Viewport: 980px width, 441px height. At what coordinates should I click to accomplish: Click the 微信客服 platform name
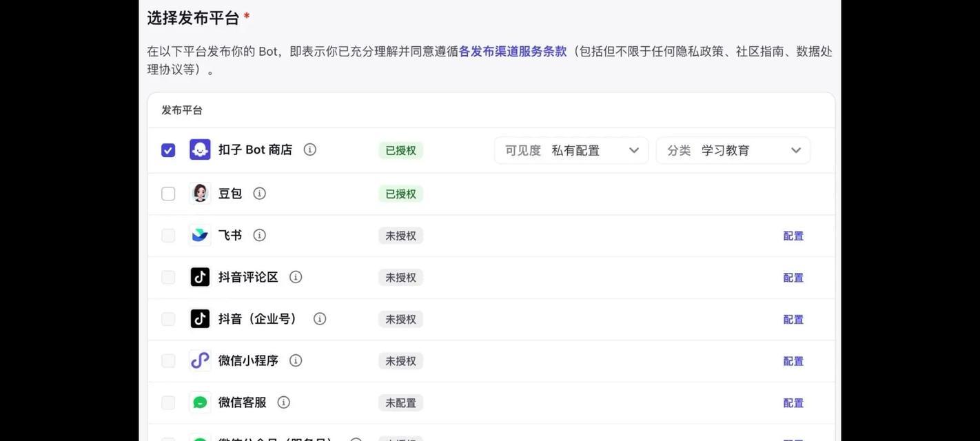coord(242,402)
